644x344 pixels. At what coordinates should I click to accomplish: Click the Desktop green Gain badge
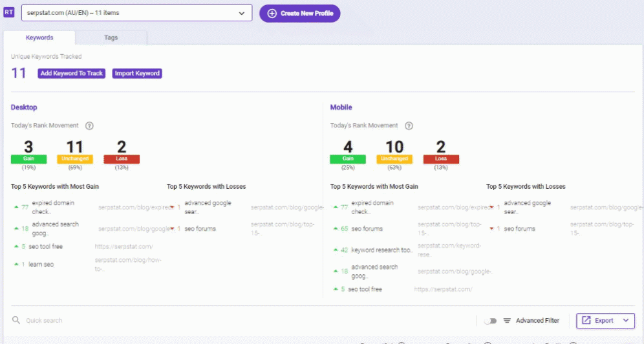tap(28, 159)
